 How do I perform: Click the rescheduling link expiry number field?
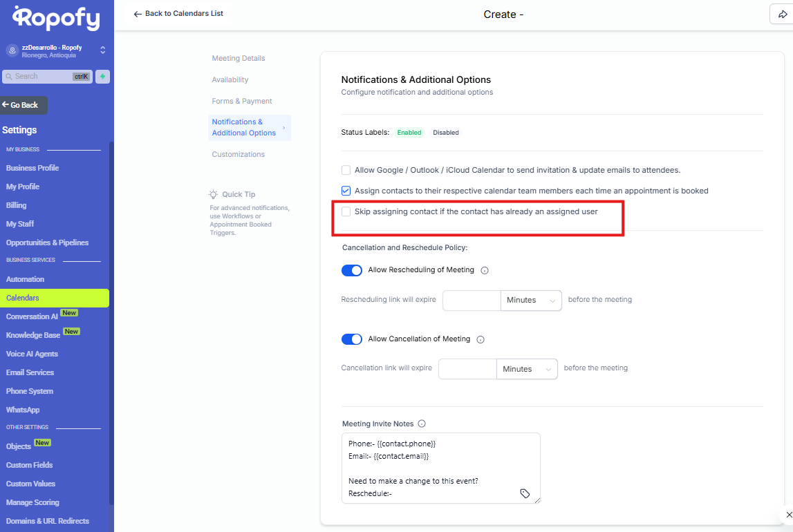coord(472,301)
